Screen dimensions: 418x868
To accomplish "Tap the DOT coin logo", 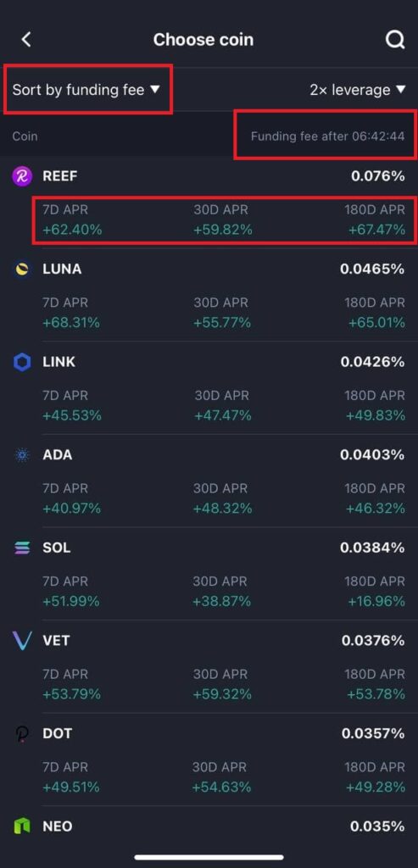I will coord(22,734).
